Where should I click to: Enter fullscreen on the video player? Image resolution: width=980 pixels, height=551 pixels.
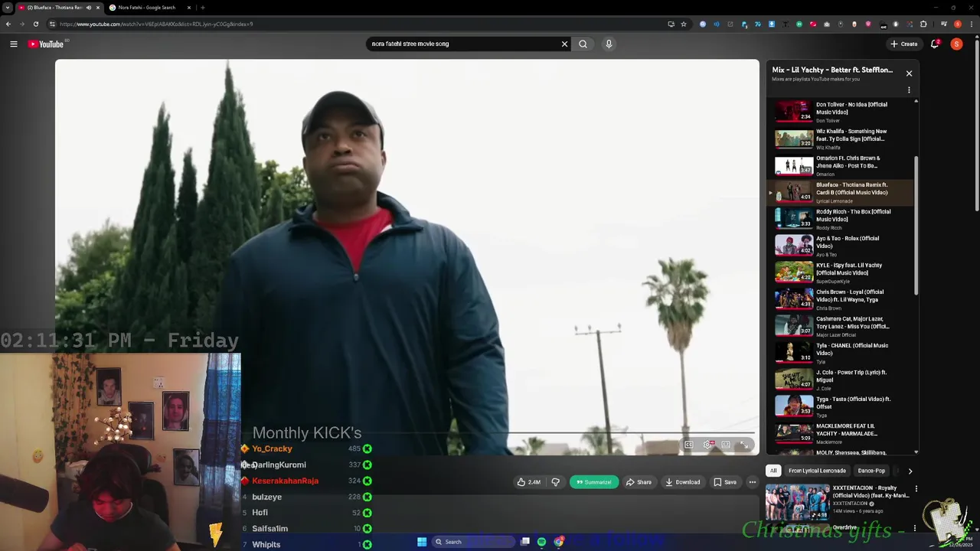[x=743, y=445]
